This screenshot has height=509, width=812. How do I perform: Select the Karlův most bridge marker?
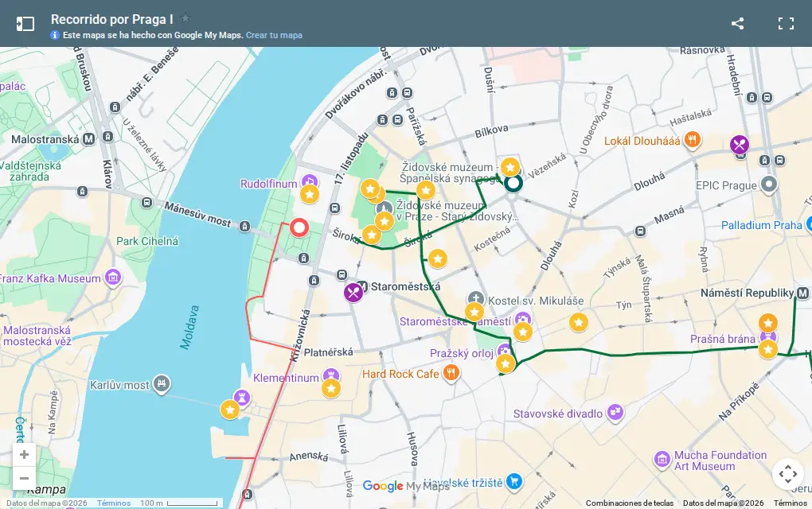tap(162, 383)
